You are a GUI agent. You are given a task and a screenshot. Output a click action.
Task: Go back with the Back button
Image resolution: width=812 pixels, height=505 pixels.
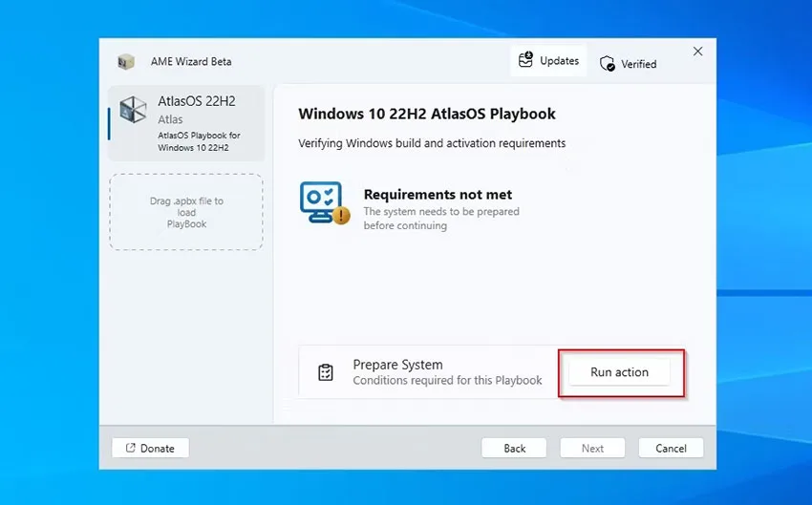514,448
